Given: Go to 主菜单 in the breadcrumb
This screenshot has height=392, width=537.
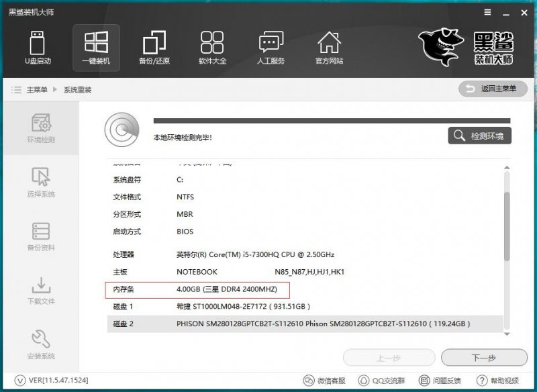Looking at the screenshot, I should (x=37, y=90).
